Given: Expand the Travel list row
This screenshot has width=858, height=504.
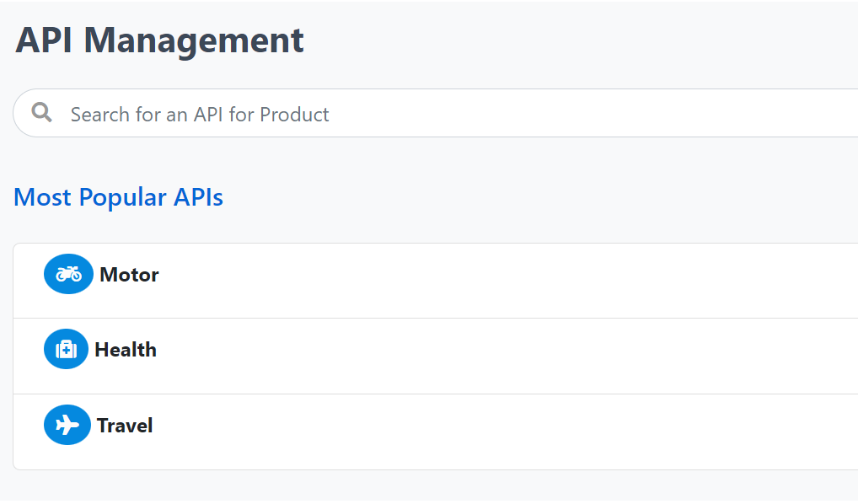Looking at the screenshot, I should (436, 432).
